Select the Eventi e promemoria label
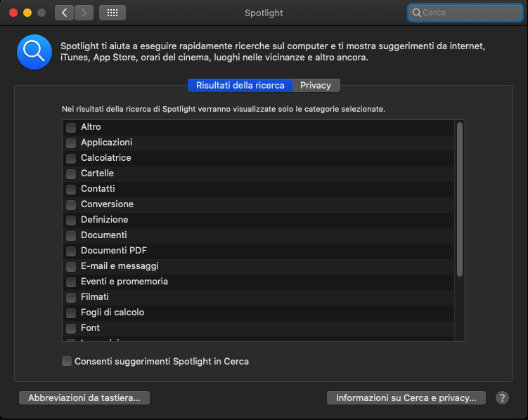This screenshot has height=420, width=528. point(124,282)
